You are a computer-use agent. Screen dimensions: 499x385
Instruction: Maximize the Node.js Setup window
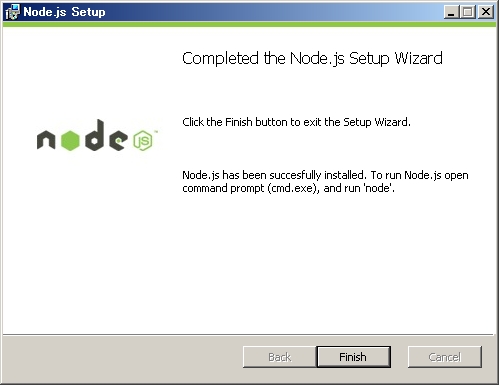pos(468,13)
